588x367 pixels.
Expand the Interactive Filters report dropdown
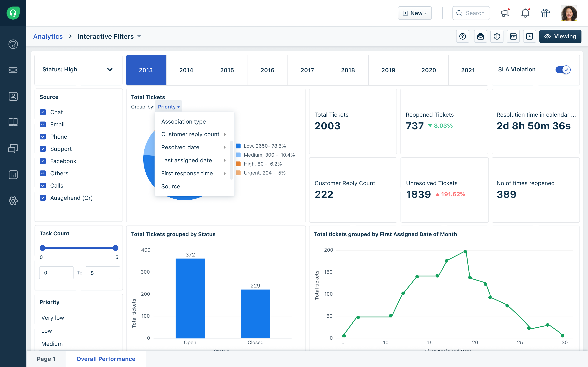point(139,36)
